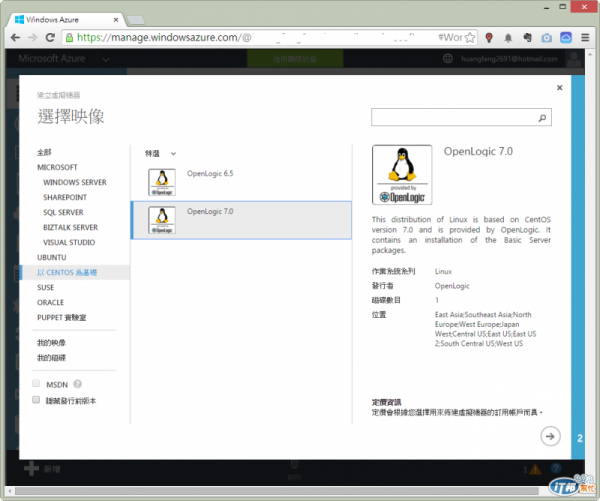Click the green padlock in the address bar
The width and height of the screenshot is (600, 501).
(69, 38)
